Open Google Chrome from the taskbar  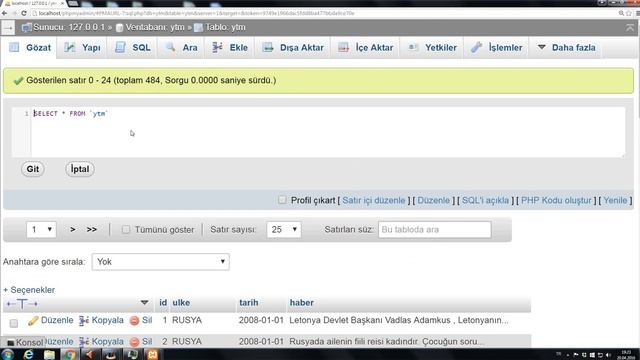(x=70, y=354)
